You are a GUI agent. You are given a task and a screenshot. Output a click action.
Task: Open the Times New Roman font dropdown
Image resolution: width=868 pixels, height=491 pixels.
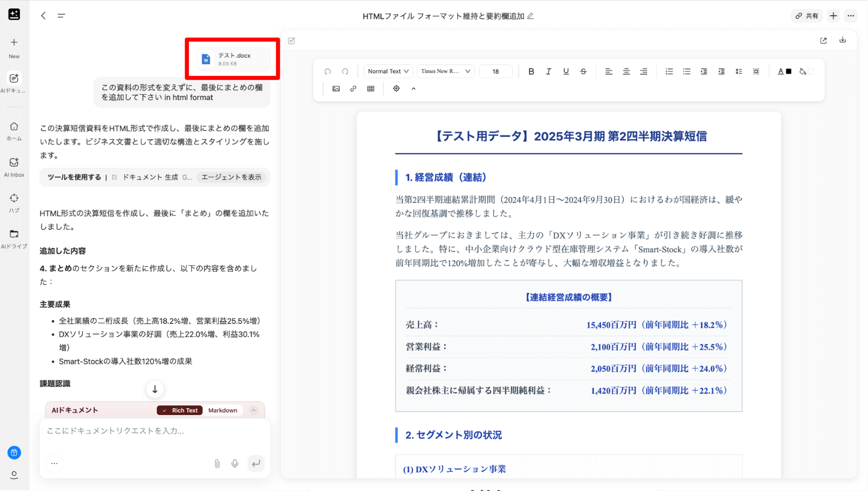click(445, 71)
